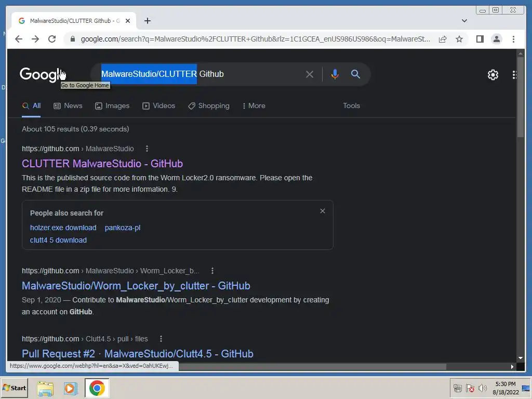532x399 pixels.
Task: Close the MalwareStudio/CLUTTER Github tab
Action: coord(128,21)
